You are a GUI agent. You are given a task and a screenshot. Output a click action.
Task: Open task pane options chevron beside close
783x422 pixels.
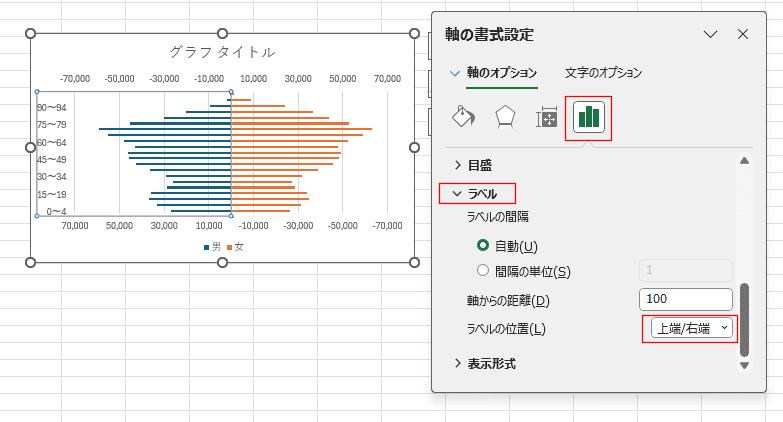pyautogui.click(x=711, y=34)
